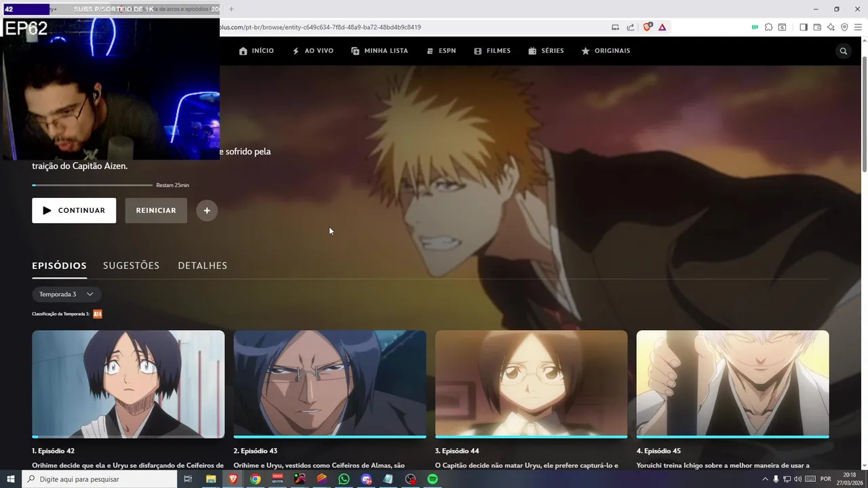Click the Reiniciar button
The image size is (868, 488).
coord(156,211)
